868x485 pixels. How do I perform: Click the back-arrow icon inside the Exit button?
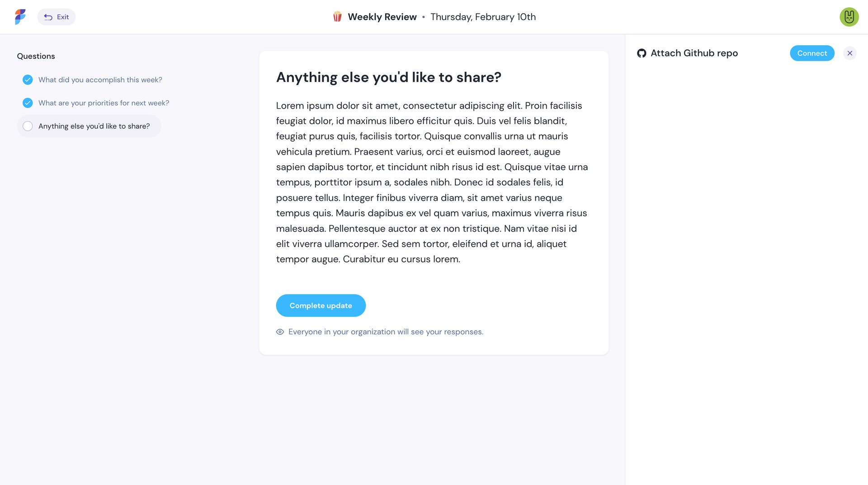pyautogui.click(x=48, y=17)
